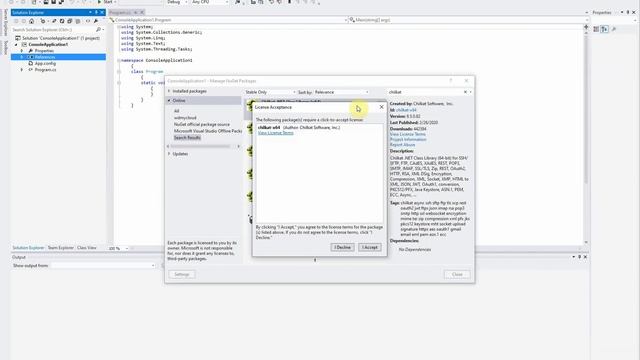Open the Debug configuration dropdown

[176, 2]
